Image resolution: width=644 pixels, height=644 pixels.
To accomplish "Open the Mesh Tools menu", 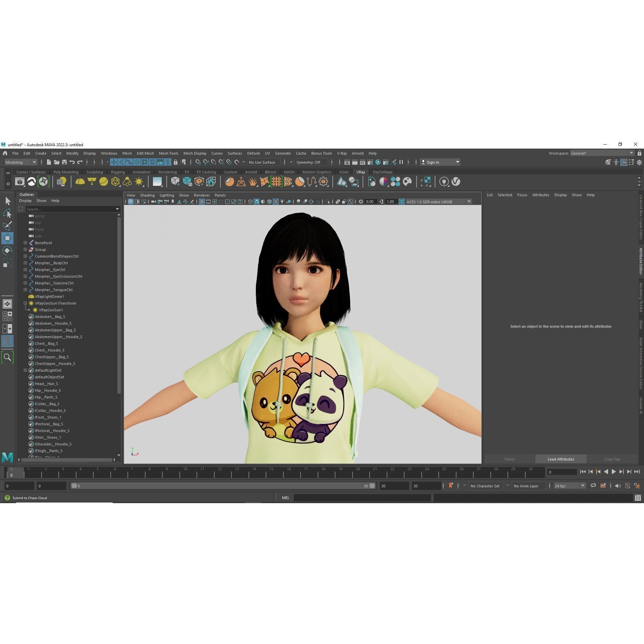I will [168, 153].
